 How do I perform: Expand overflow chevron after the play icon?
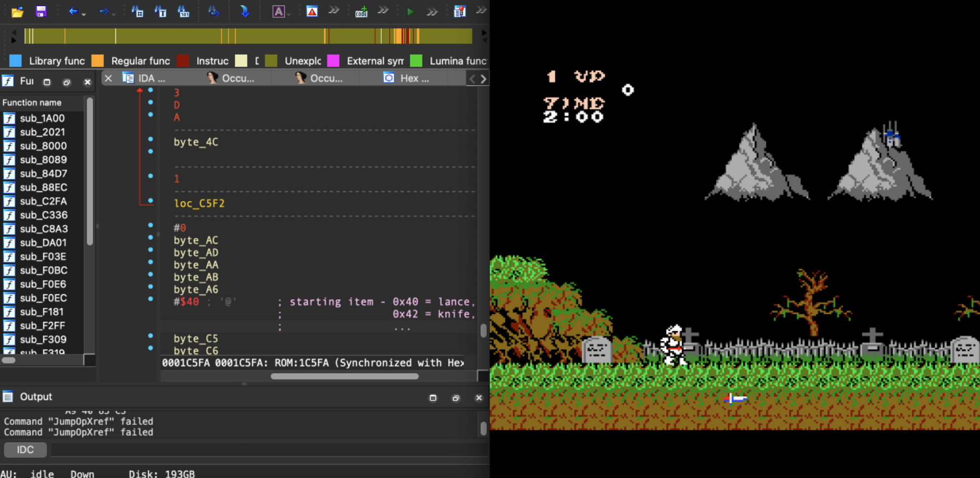point(432,11)
